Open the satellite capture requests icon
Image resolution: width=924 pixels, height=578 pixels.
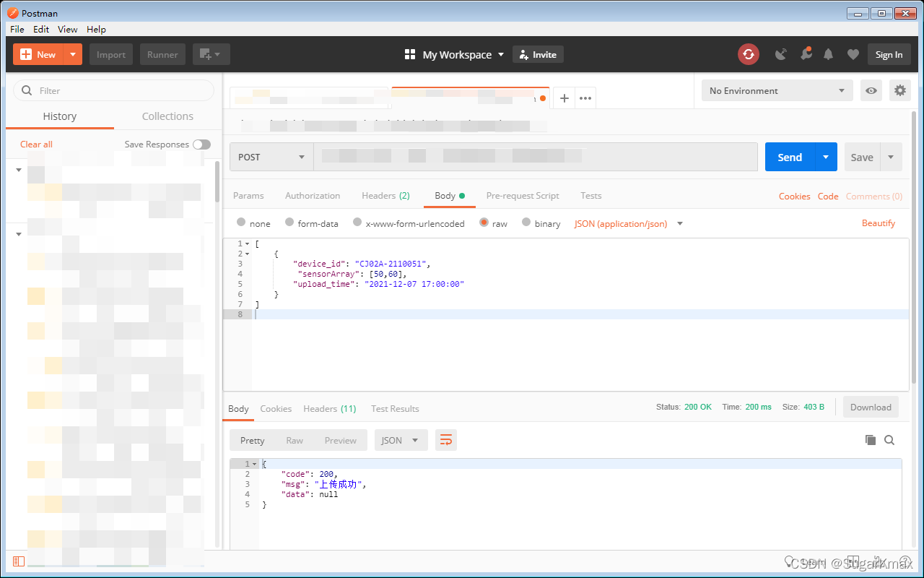coord(780,54)
